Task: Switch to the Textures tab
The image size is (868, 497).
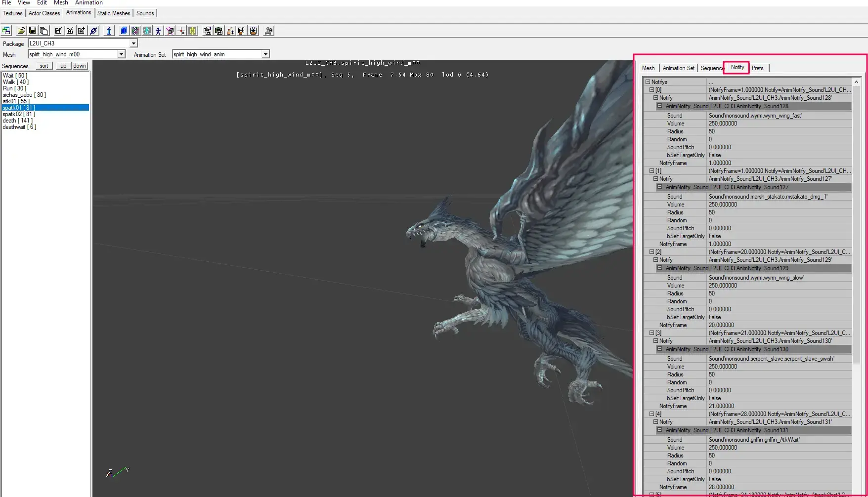Action: tap(12, 13)
